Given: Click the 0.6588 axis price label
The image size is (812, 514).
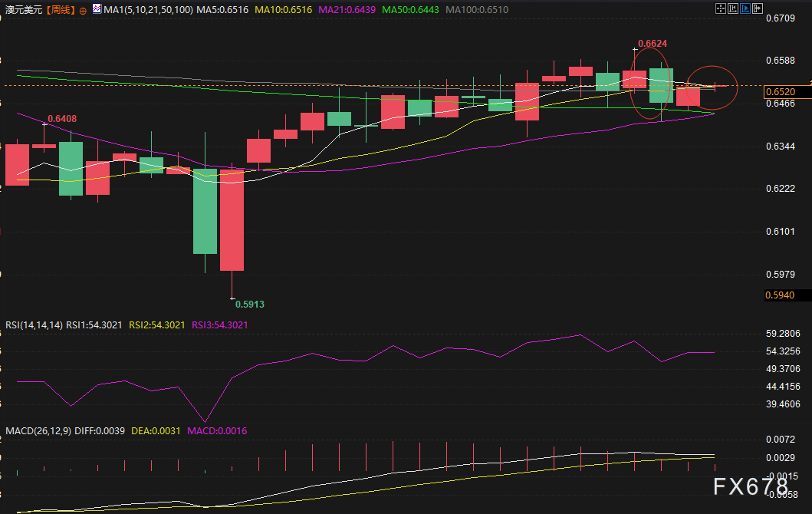Looking at the screenshot, I should pos(781,61).
